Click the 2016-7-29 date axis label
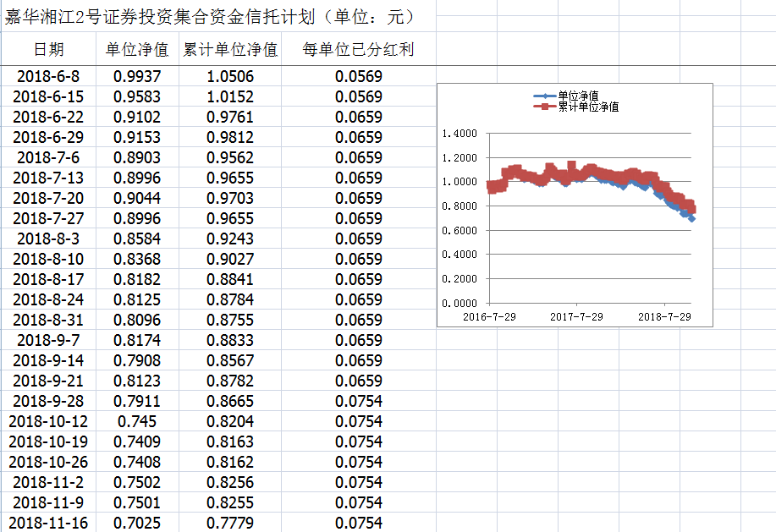This screenshot has height=532, width=776. 489,316
